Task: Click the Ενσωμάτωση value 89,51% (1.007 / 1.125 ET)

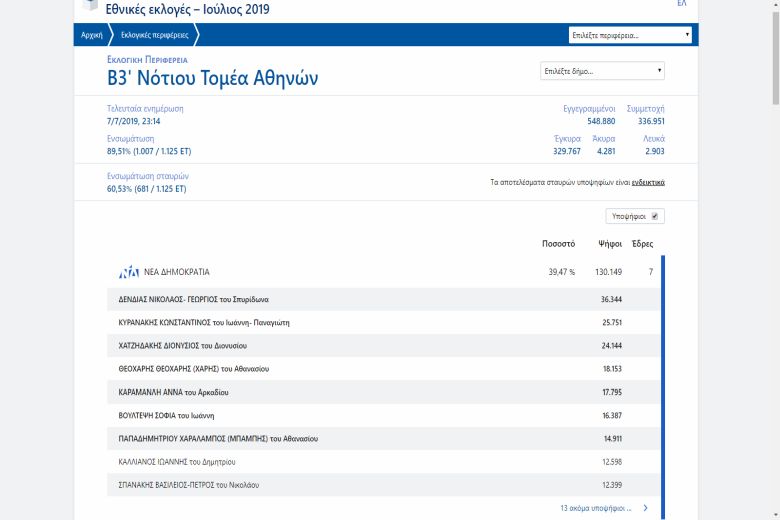Action: tap(149, 151)
